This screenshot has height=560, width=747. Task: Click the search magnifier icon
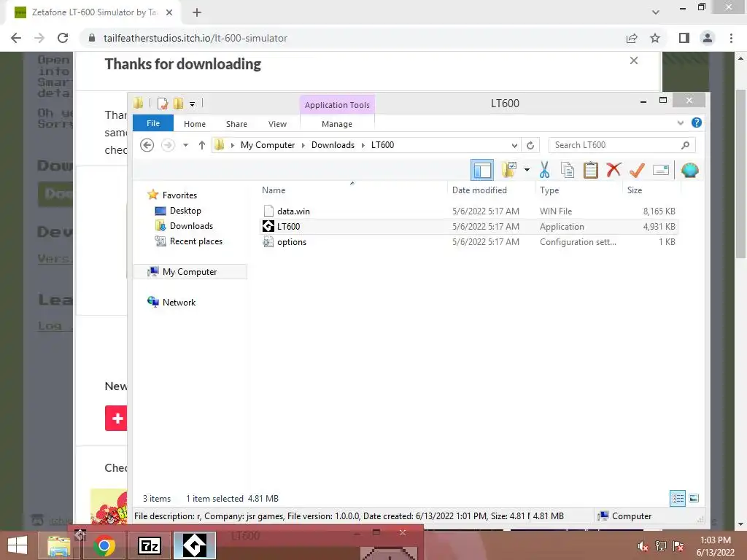coord(685,145)
